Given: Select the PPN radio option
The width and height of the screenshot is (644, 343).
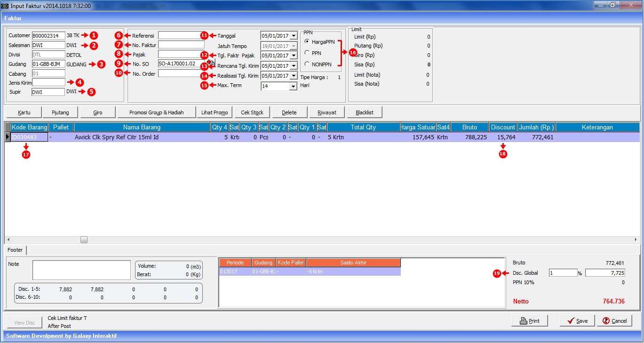Looking at the screenshot, I should [308, 53].
